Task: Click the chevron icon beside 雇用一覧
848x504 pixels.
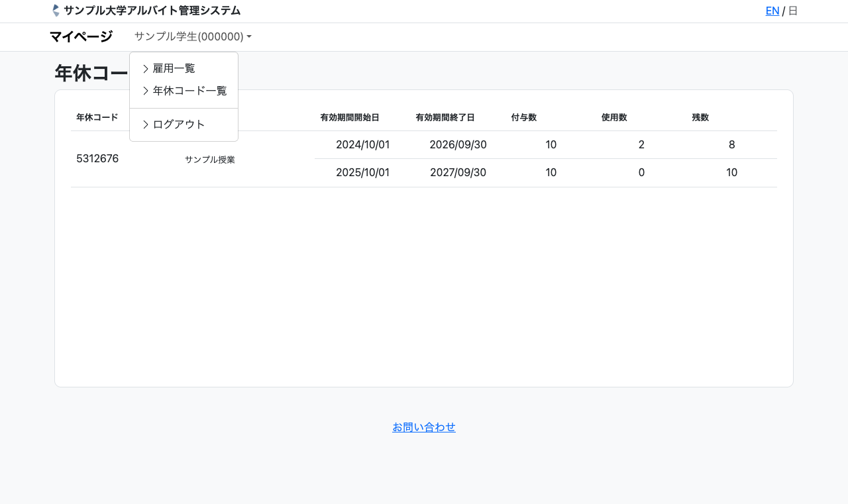Action: 146,69
